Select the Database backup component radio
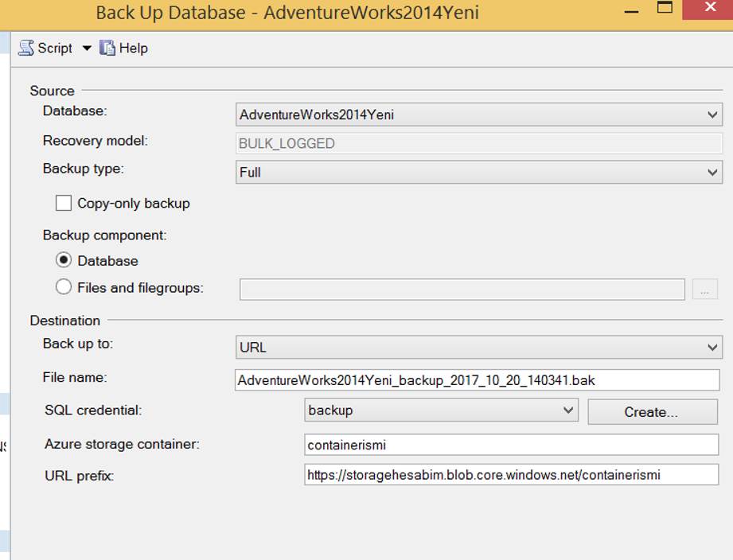This screenshot has width=733, height=560. [64, 260]
